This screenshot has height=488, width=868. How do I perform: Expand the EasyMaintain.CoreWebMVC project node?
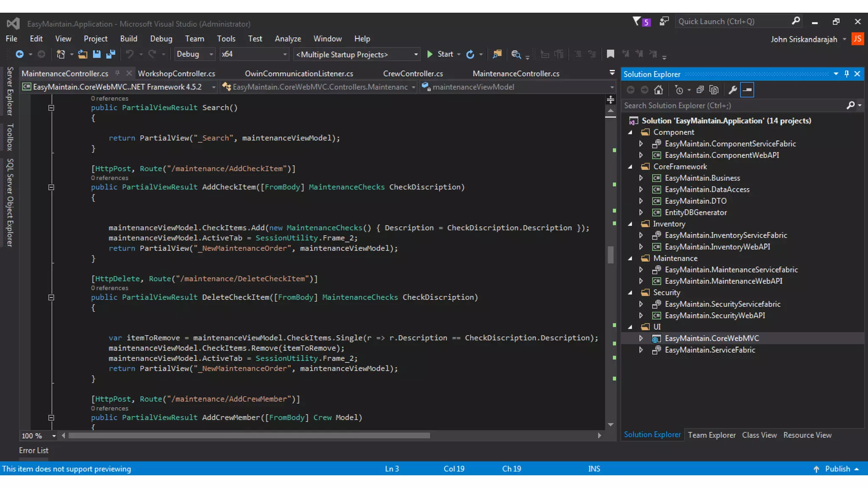pos(641,338)
